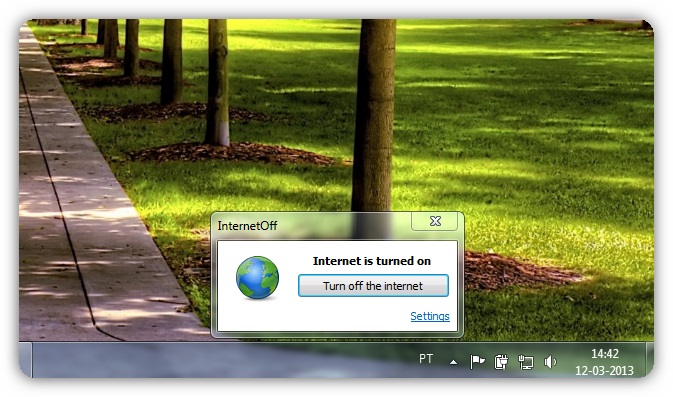Click the globe icon in InternetOff window
The image size is (673, 397).
click(x=258, y=278)
